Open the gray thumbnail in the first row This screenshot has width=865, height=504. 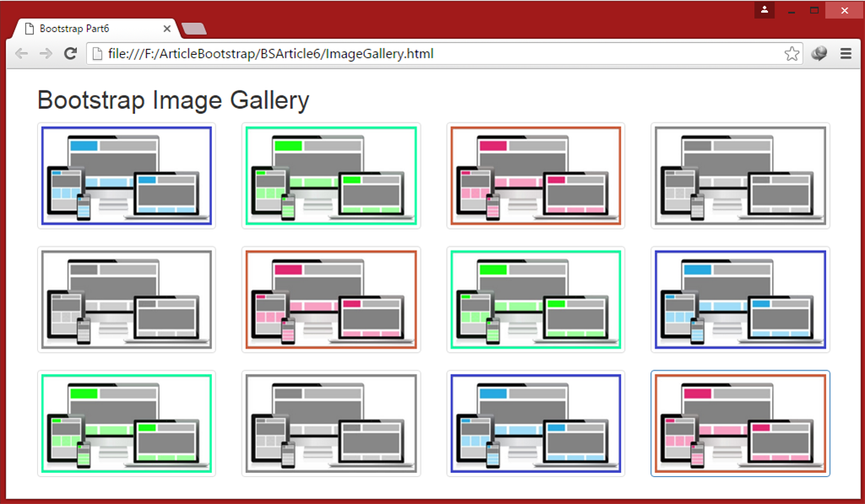(x=740, y=176)
